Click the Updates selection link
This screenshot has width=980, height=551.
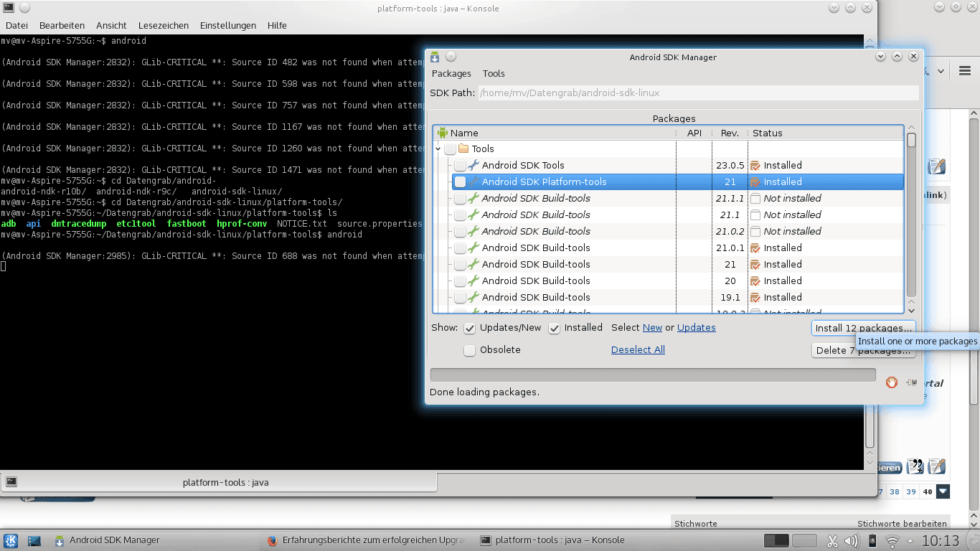(x=697, y=327)
